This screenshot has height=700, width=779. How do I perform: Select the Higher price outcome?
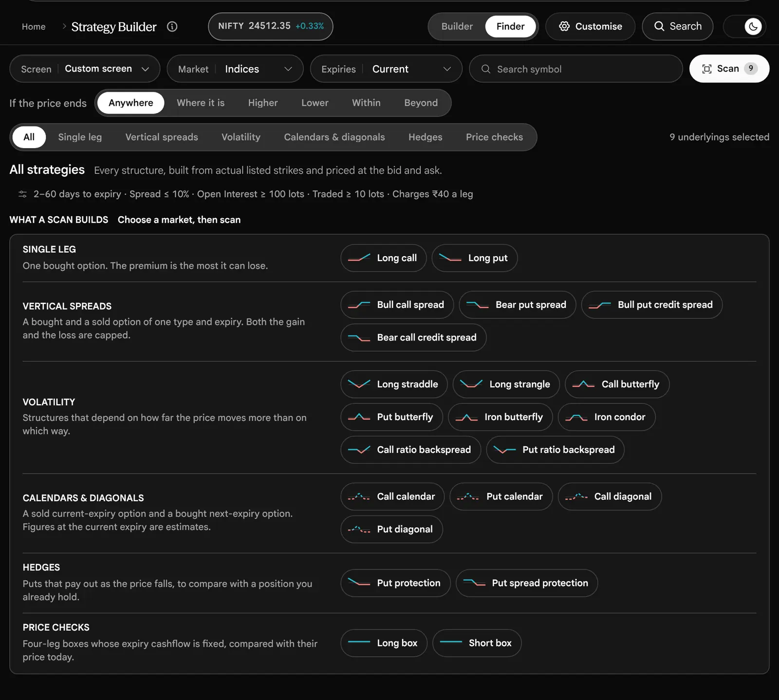(263, 103)
